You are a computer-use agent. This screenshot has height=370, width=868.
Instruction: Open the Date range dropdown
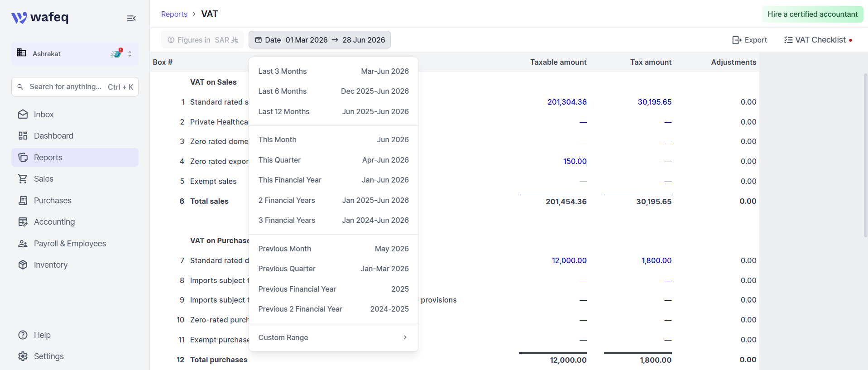tap(320, 40)
